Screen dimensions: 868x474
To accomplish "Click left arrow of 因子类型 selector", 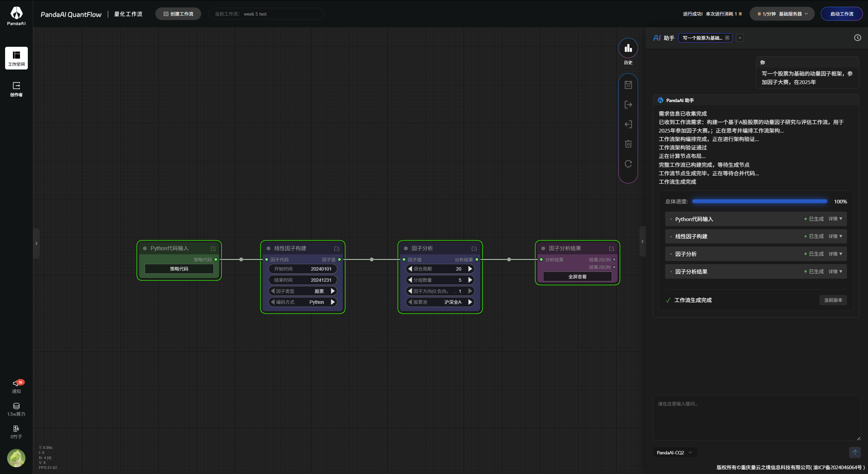I will pyautogui.click(x=273, y=291).
